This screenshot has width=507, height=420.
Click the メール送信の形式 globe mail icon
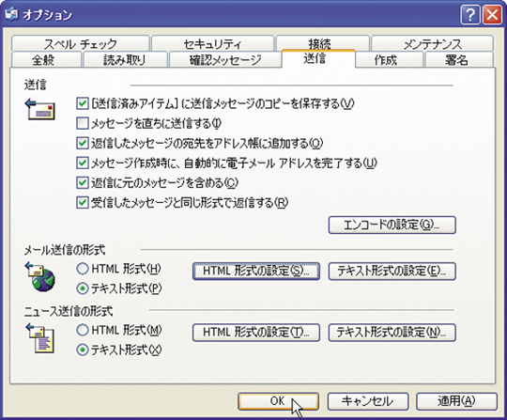tap(40, 276)
